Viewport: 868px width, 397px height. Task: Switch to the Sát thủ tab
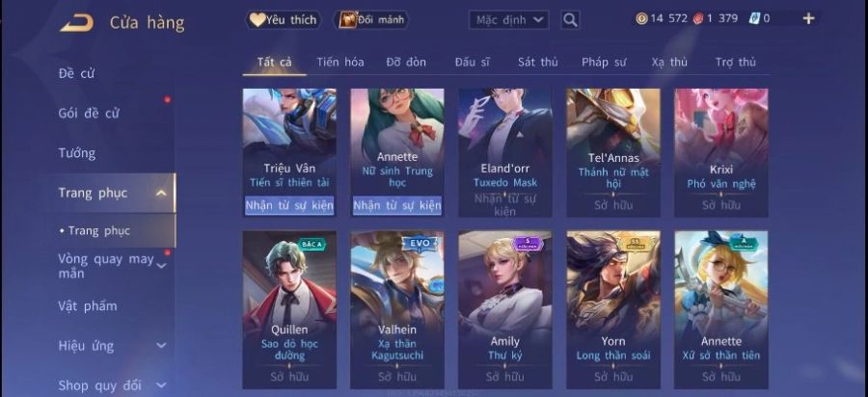click(537, 62)
